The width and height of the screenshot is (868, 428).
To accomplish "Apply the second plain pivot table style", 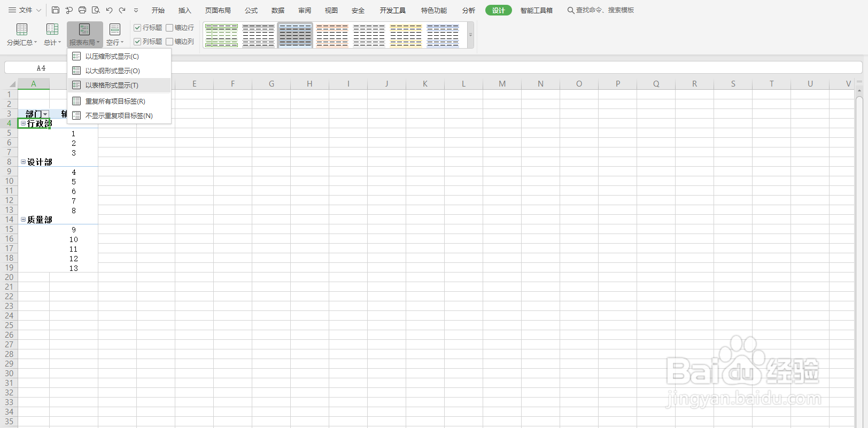I will [258, 35].
